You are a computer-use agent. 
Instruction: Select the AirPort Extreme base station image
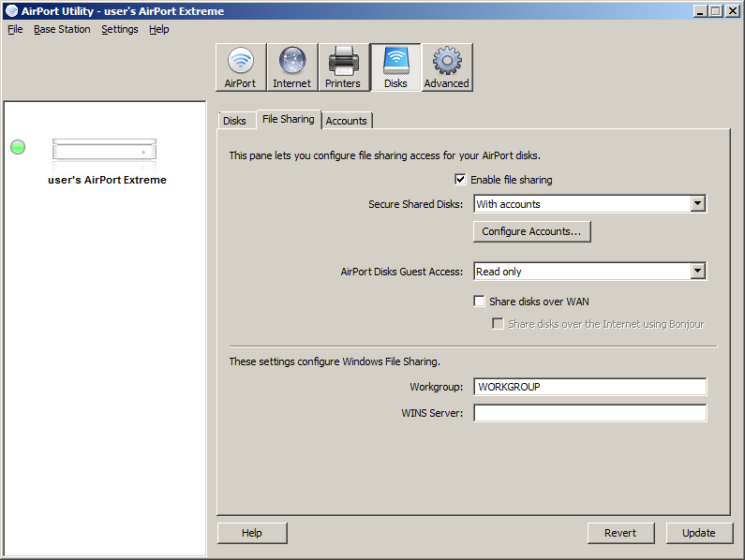105,150
